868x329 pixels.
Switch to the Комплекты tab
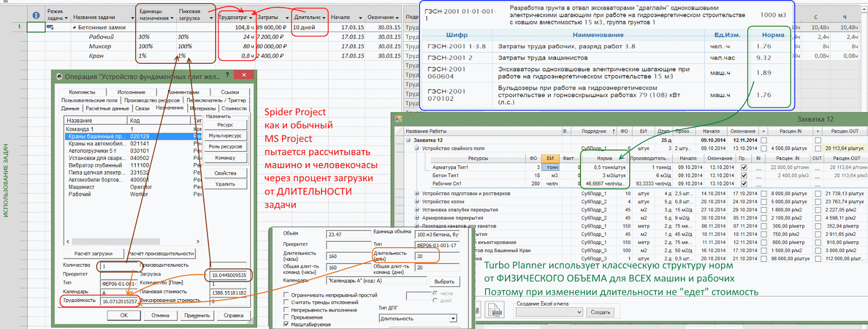82,92
